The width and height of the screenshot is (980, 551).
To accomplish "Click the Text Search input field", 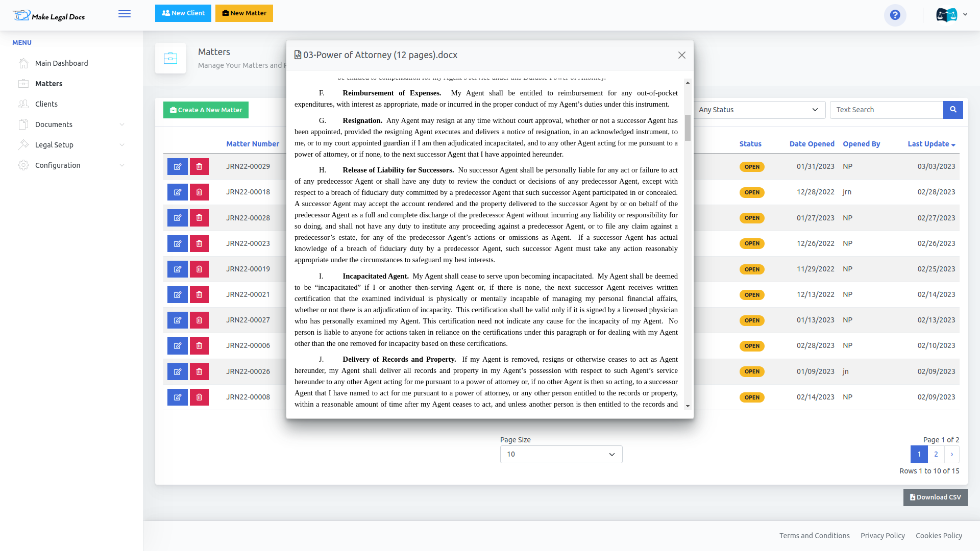I will tap(886, 110).
